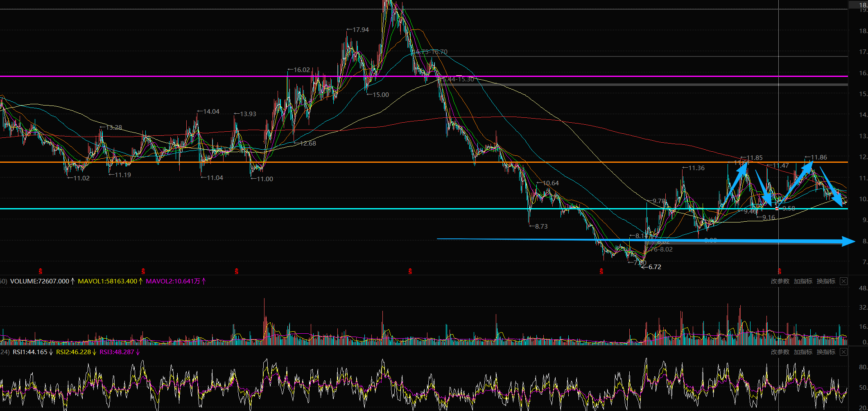Click the VOLUME:72607.000 readout
The image size is (868, 411).
pos(40,281)
